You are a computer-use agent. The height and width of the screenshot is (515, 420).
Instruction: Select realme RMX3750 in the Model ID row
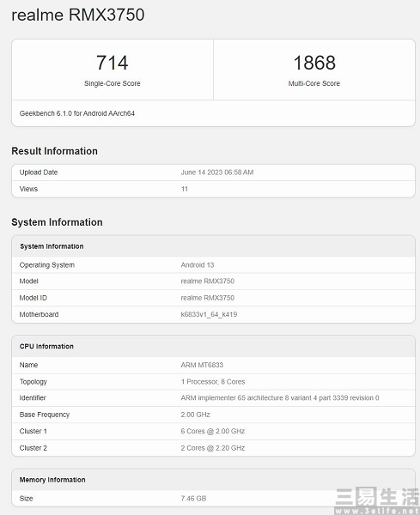coord(207,298)
